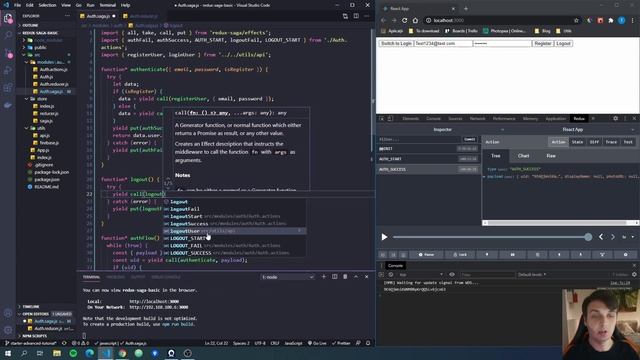
Task: Split the editor to the right
Action: click(x=356, y=16)
